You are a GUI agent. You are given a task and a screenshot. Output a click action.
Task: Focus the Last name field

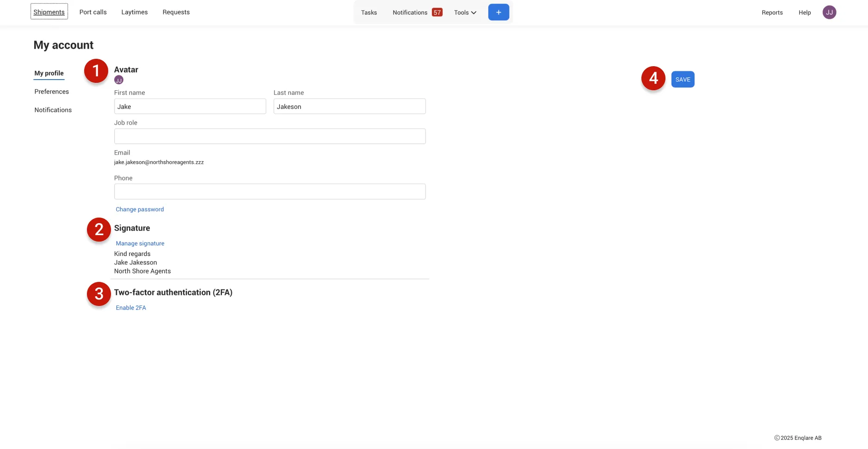350,106
